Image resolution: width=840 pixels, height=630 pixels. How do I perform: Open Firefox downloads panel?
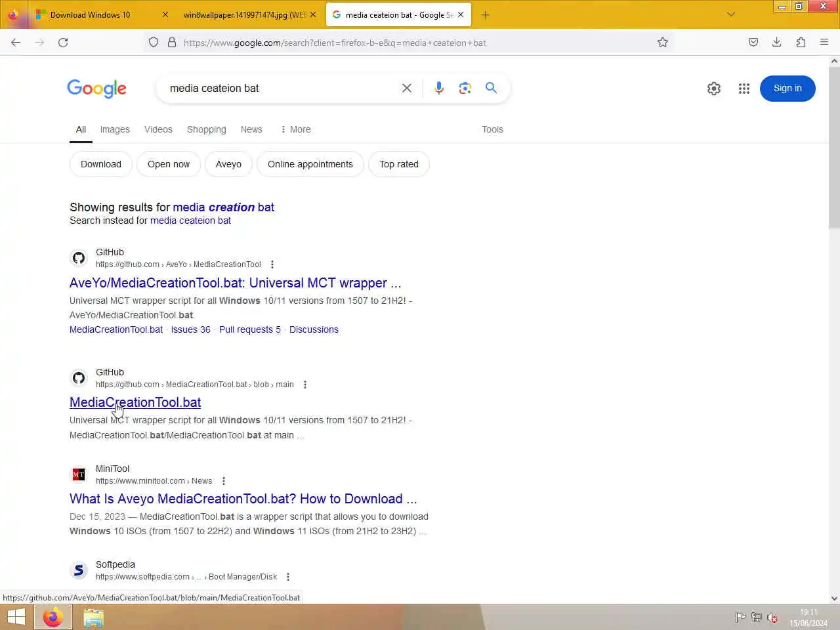(777, 42)
